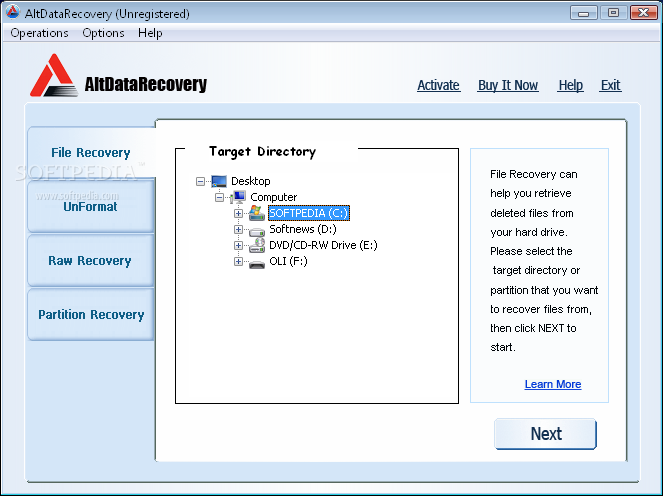The image size is (663, 496).
Task: Expand the OLI (F:) drive node
Action: click(238, 262)
